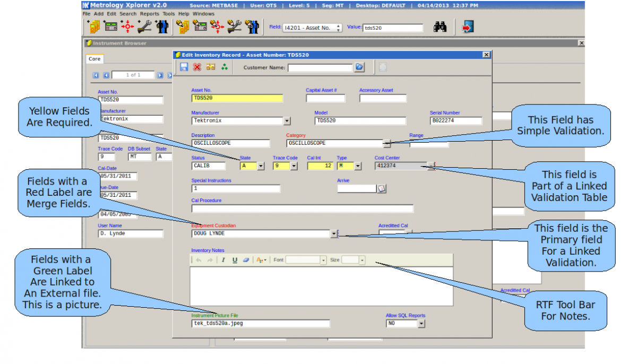Screen dimensions: 637x364
Task: Click the exit door icon with red arrow
Action: pyautogui.click(x=468, y=27)
